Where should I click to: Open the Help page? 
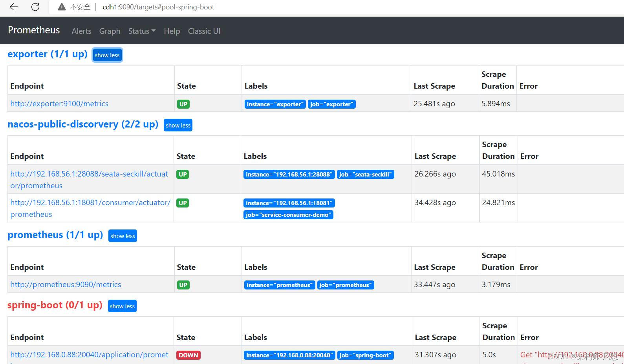(172, 31)
